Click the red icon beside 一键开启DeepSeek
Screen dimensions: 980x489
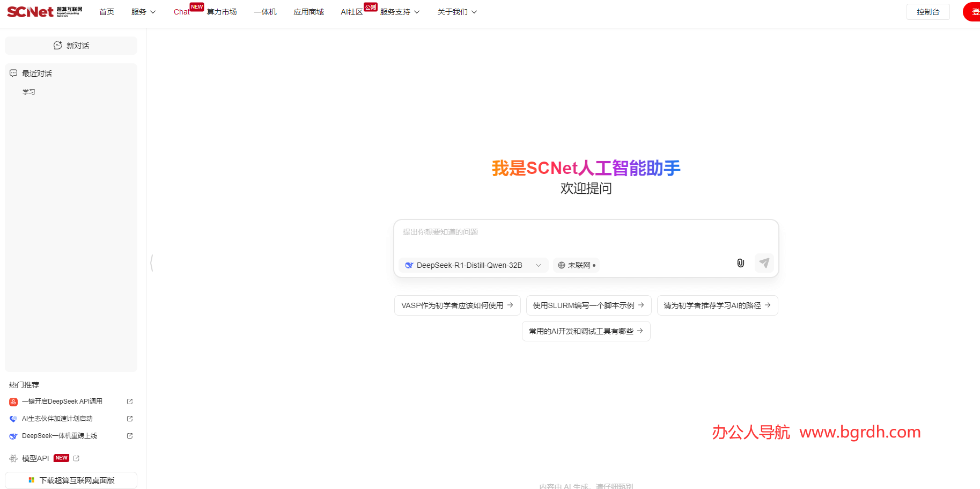click(x=13, y=402)
